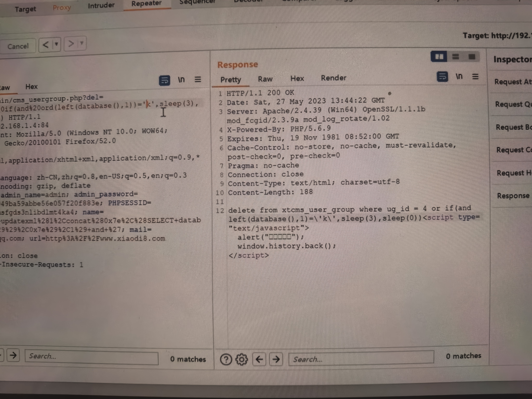Toggle word wrap icon in request editor
Screen dimensions: 532x399
pos(165,80)
